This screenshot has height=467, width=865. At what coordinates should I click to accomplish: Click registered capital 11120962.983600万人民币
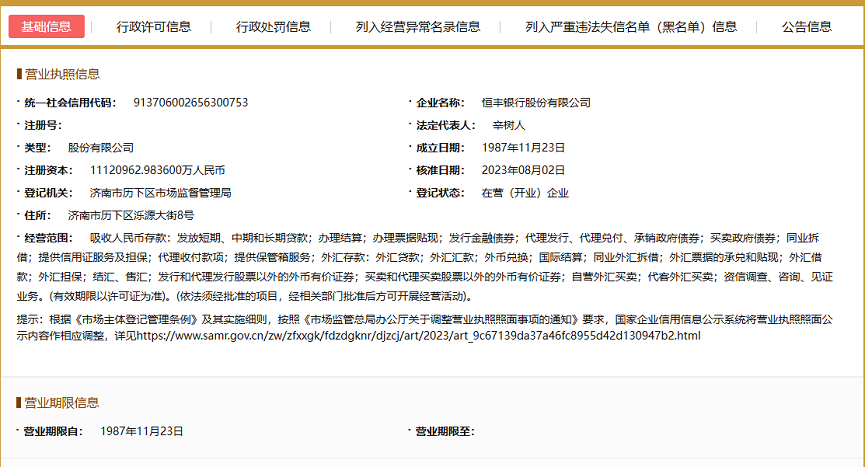pos(157,170)
